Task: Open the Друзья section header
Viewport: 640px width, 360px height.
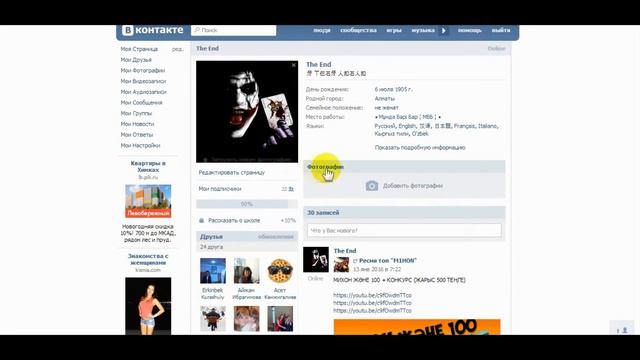Action: click(211, 237)
